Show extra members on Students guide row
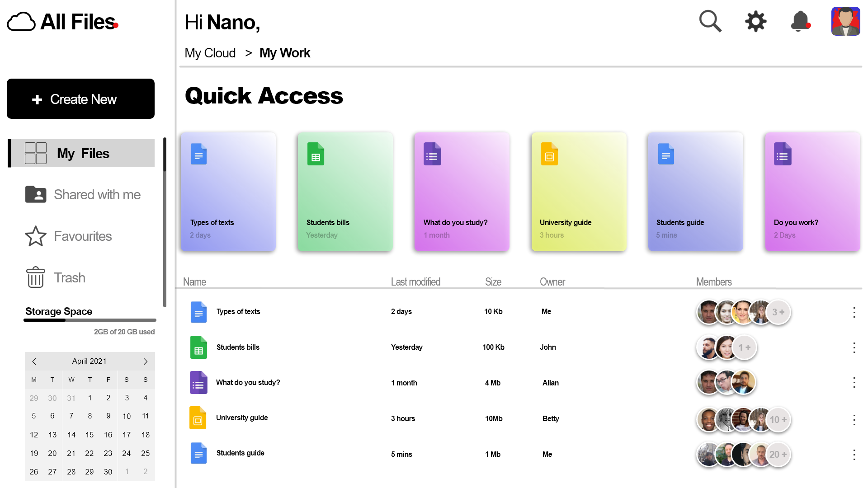 click(778, 455)
